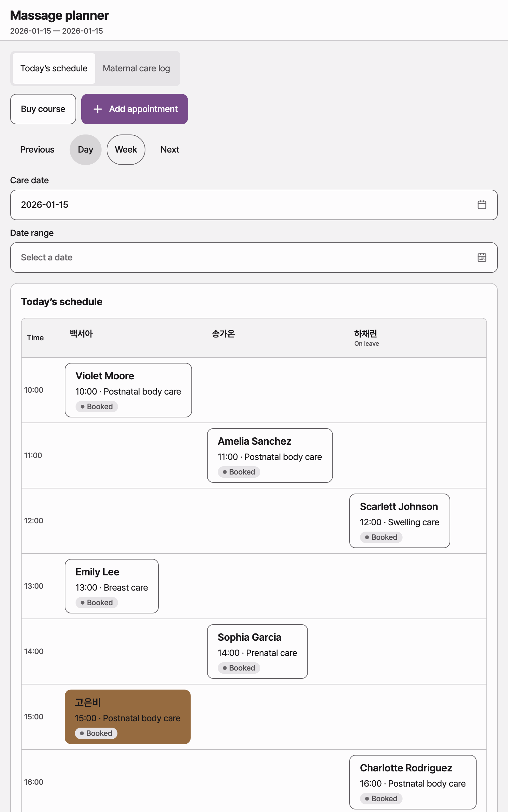Click the Today's schedule section heading
This screenshot has width=508, height=812.
[x=62, y=302]
